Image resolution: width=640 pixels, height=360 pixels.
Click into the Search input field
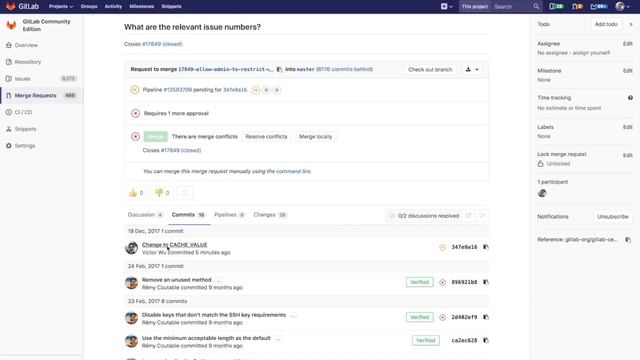pos(512,7)
